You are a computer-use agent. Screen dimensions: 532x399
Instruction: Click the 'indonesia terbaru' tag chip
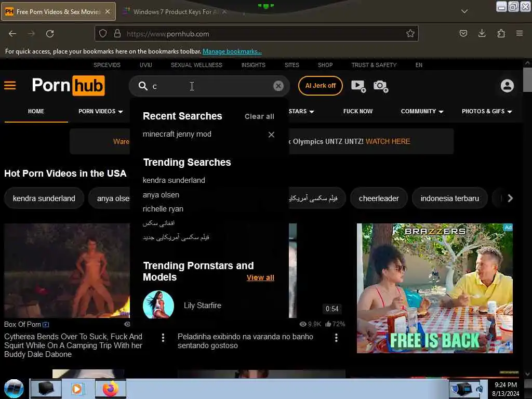[x=449, y=198]
